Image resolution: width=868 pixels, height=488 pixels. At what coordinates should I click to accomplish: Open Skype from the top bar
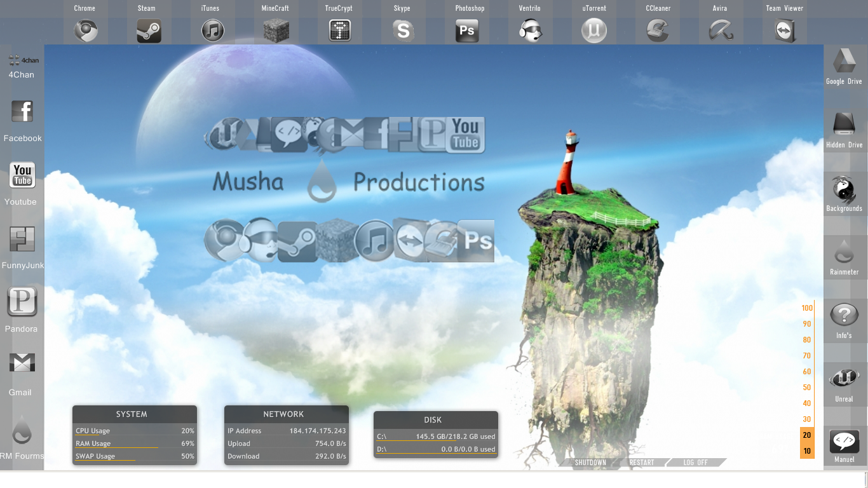point(403,30)
